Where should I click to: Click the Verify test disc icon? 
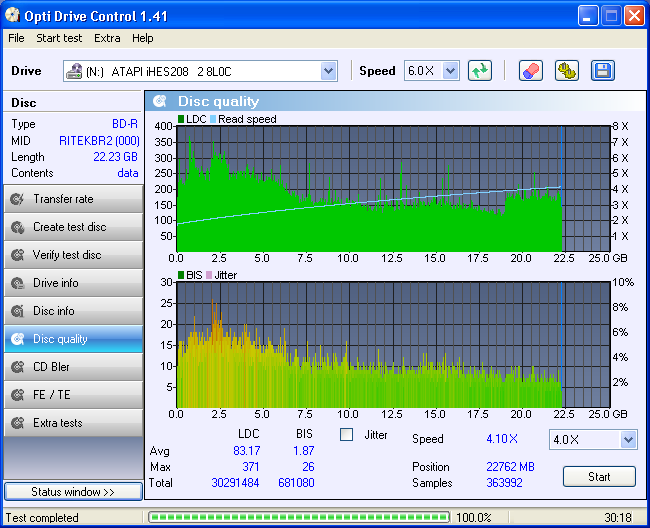pos(17,255)
